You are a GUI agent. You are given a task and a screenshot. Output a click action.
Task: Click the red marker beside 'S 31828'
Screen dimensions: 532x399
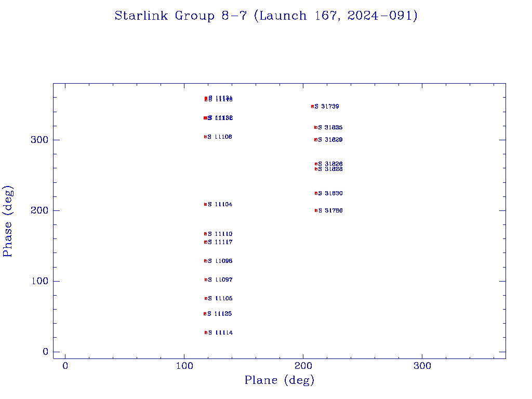[x=316, y=169]
